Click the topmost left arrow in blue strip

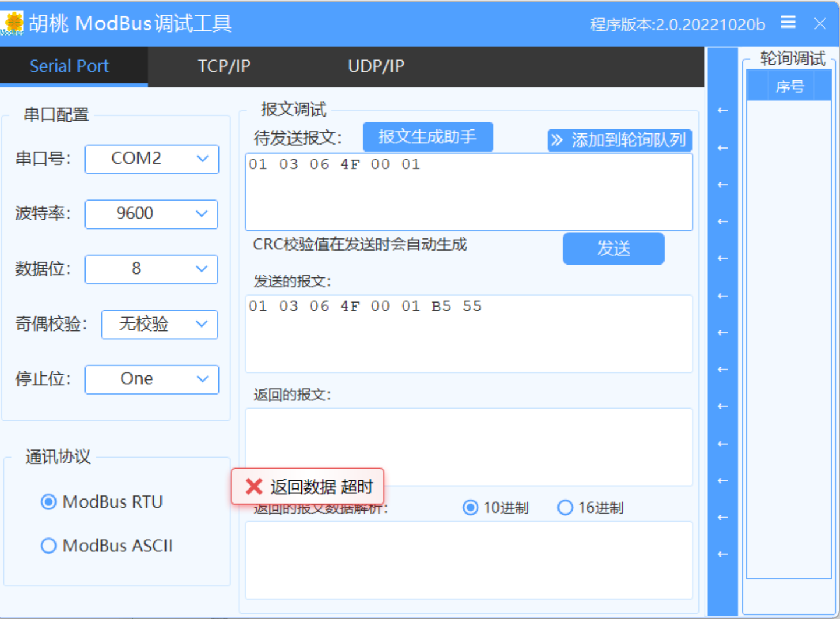pyautogui.click(x=722, y=110)
